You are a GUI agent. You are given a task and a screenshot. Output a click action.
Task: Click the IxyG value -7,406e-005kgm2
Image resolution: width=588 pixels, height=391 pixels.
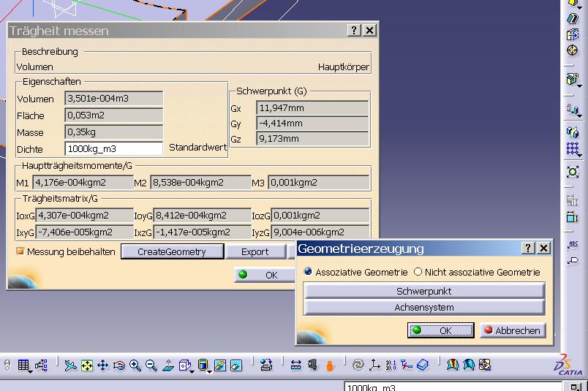pyautogui.click(x=84, y=232)
